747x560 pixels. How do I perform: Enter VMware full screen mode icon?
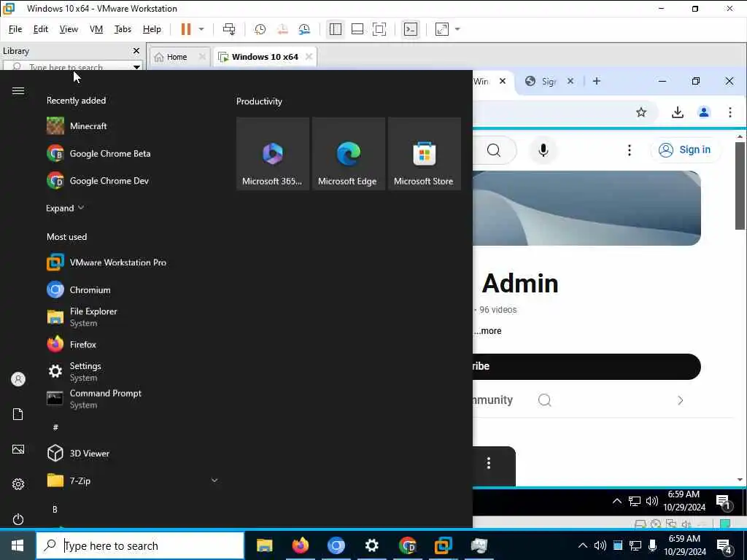(379, 29)
